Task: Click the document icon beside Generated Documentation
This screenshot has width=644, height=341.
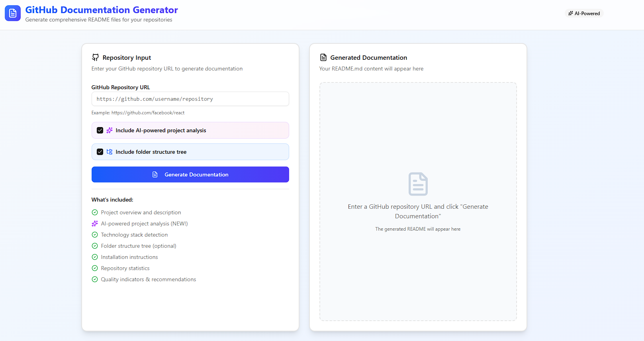Action: pos(323,57)
